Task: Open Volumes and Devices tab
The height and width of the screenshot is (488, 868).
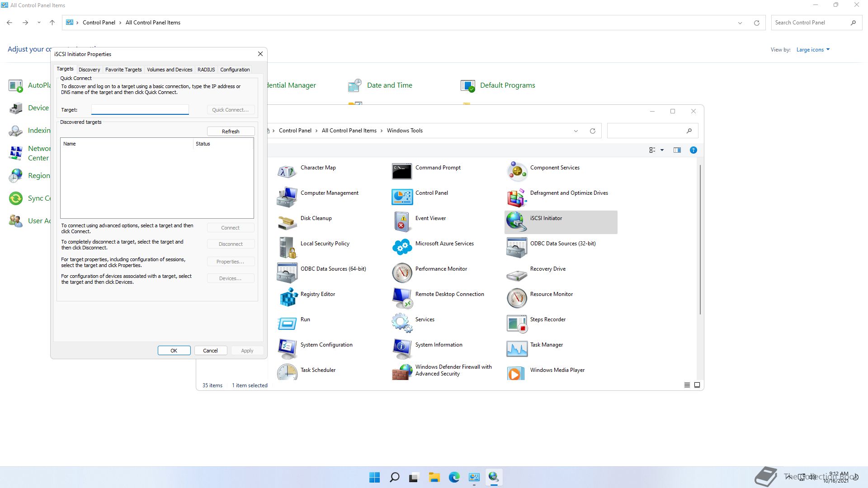Action: click(x=170, y=70)
